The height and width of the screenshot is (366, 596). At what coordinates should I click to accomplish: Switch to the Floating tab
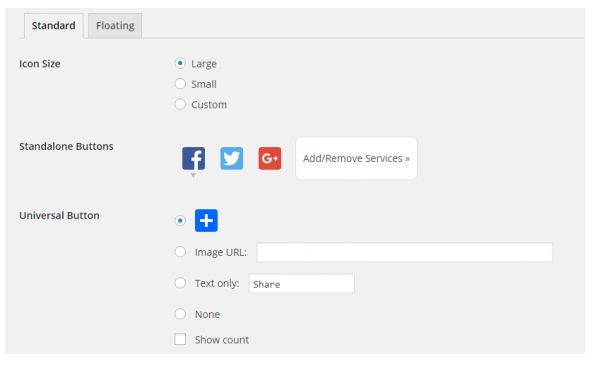click(x=115, y=25)
